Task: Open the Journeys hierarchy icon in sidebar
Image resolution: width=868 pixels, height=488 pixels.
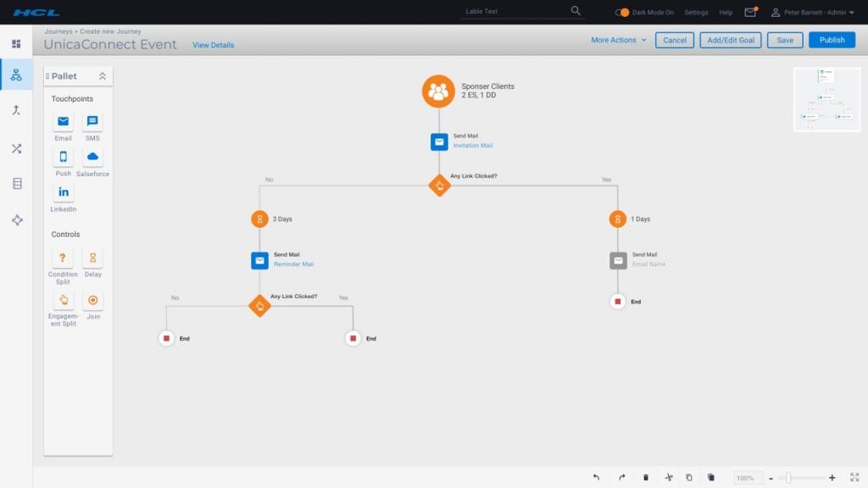Action: 16,75
